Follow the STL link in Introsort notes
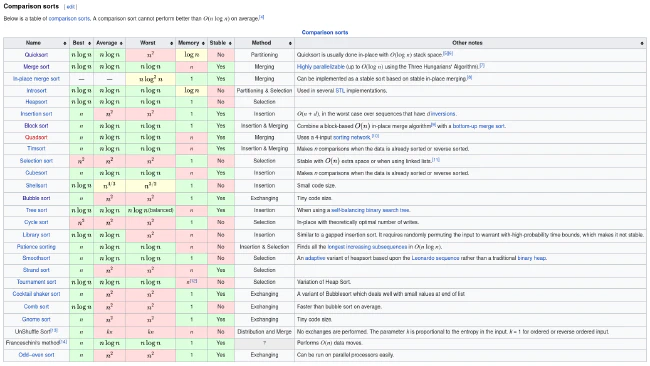Image resolution: width=650 pixels, height=366 pixels. (x=340, y=90)
